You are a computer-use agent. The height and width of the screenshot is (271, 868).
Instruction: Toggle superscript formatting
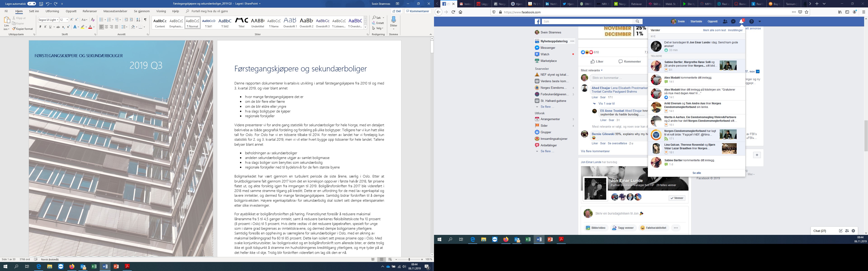pos(68,27)
